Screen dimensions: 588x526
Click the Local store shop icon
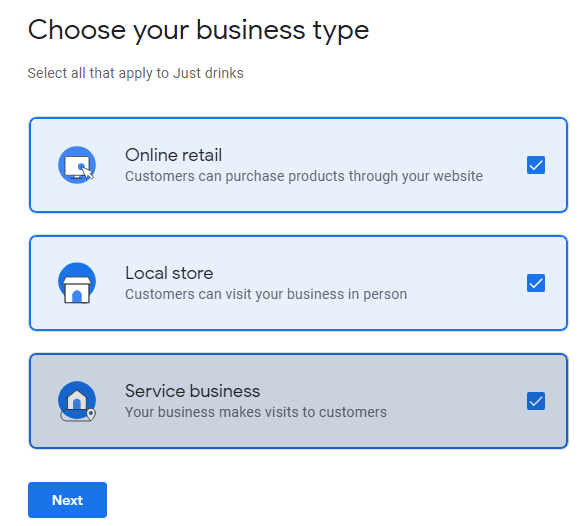click(x=77, y=283)
